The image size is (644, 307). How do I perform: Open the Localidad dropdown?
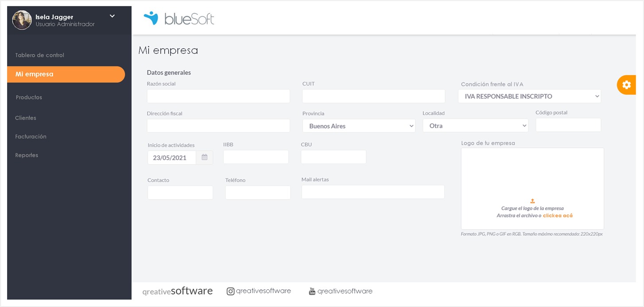click(x=475, y=126)
